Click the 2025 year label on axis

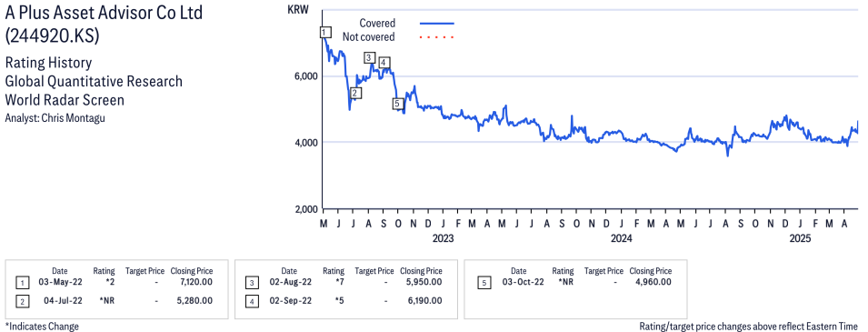800,239
